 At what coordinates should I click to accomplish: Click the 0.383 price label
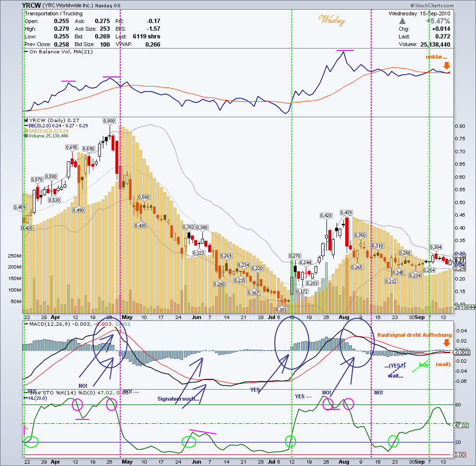(x=188, y=227)
